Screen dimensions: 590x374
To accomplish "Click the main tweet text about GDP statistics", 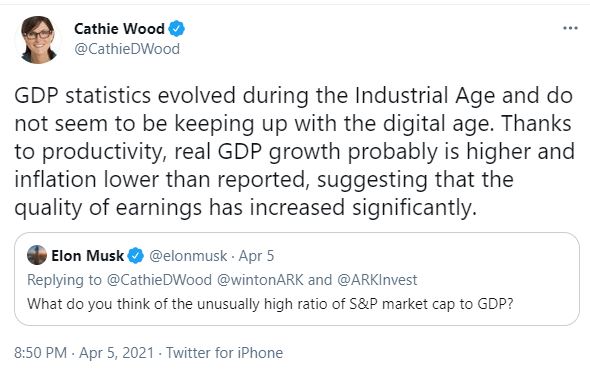I will [295, 152].
